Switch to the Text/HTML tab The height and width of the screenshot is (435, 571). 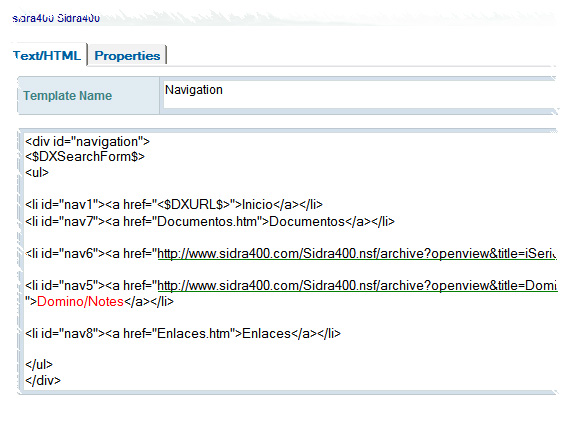pos(47,55)
